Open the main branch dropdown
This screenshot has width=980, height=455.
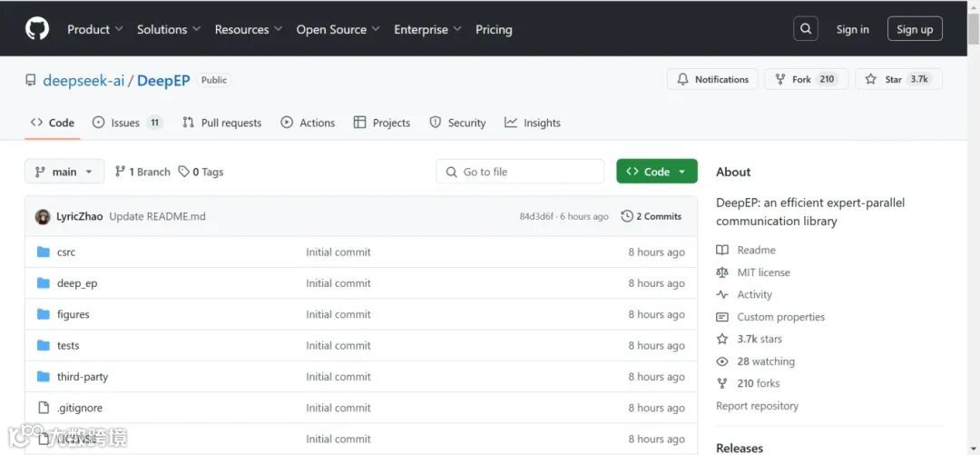click(64, 172)
